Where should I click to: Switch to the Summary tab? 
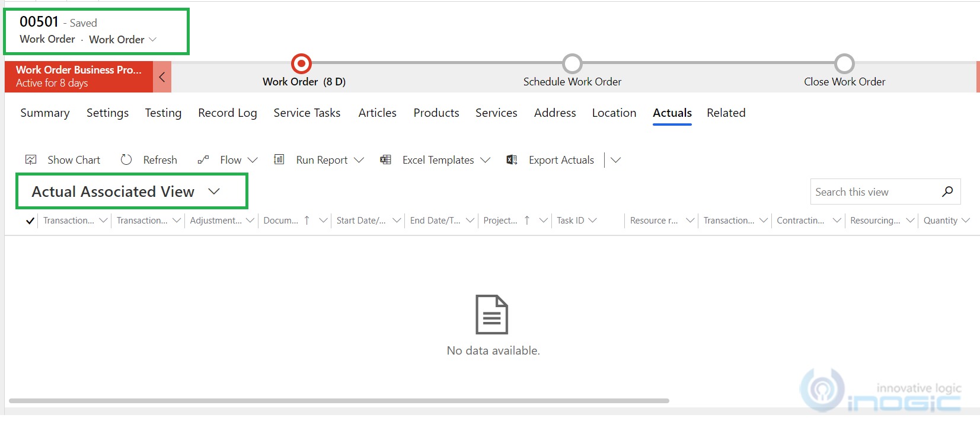[45, 113]
